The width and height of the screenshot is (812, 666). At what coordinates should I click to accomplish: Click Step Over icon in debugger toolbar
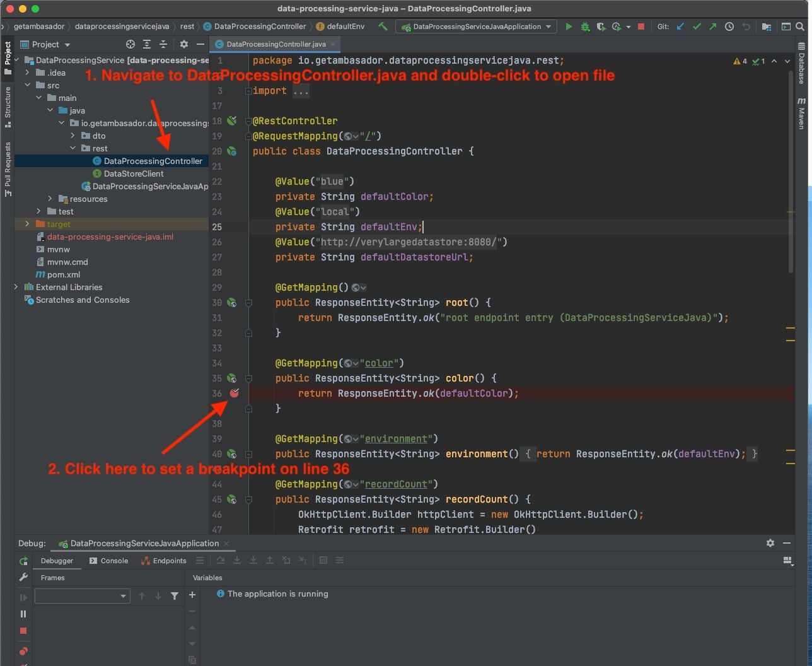221,560
